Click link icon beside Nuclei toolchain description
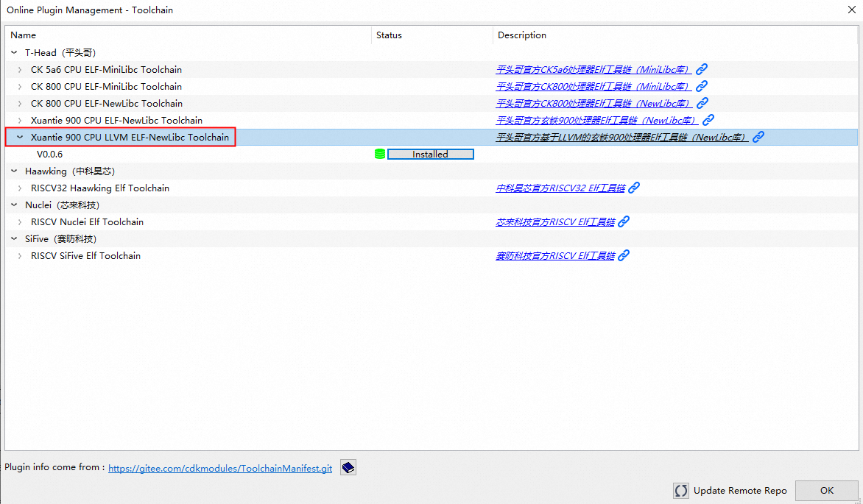This screenshot has height=504, width=863. [x=624, y=221]
